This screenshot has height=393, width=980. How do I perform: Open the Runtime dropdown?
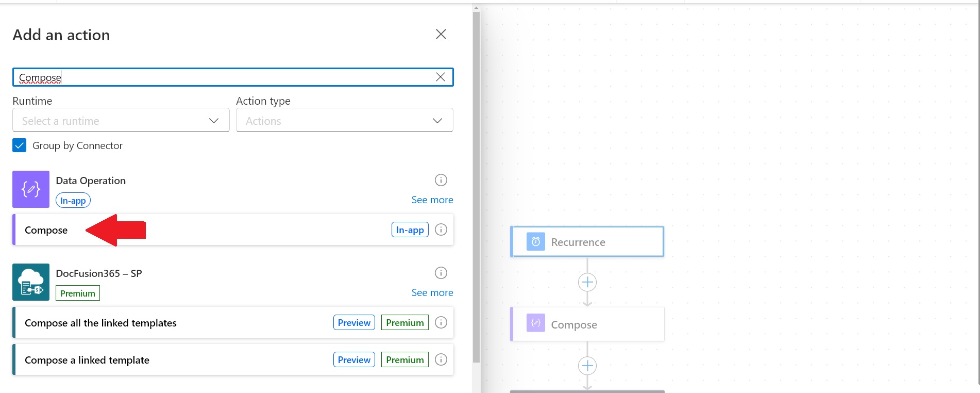tap(121, 121)
